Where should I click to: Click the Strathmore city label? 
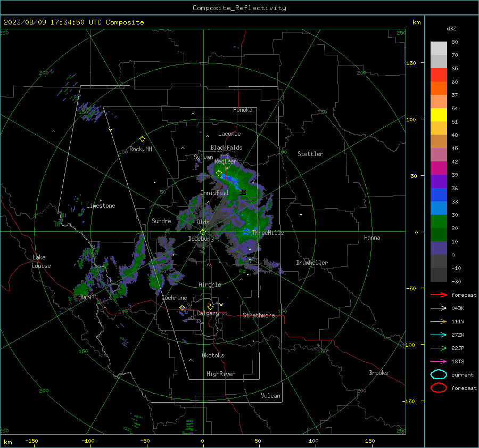click(259, 315)
